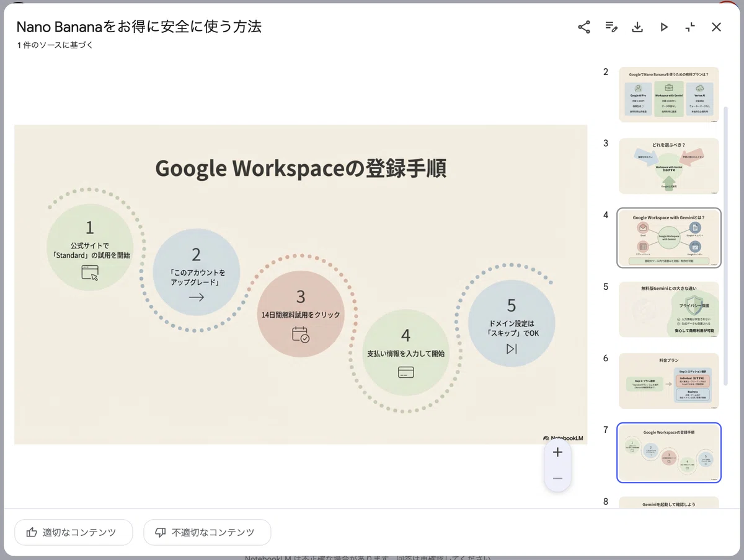Image resolution: width=744 pixels, height=560 pixels.
Task: Click the browser window cursor icon in step 1
Action: click(x=90, y=273)
